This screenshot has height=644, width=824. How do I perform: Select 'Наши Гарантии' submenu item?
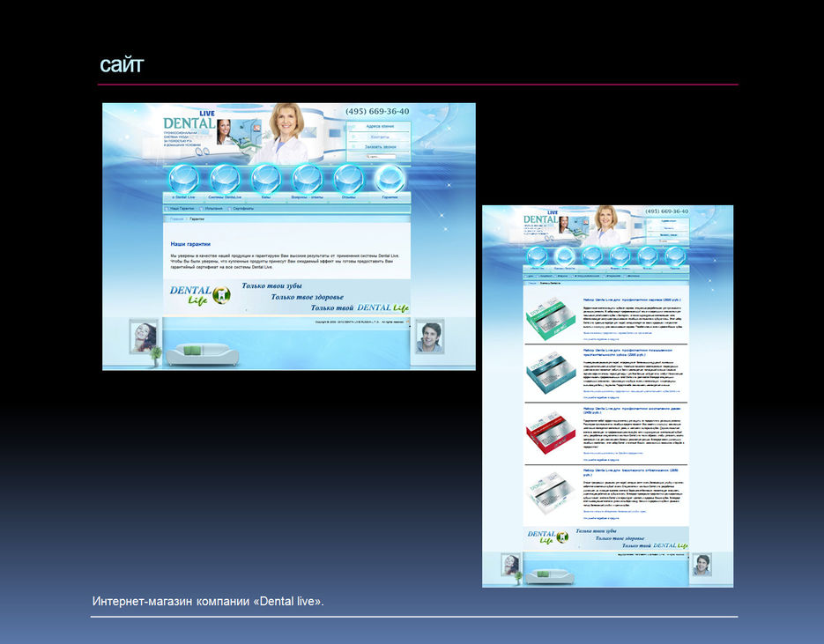tap(182, 209)
